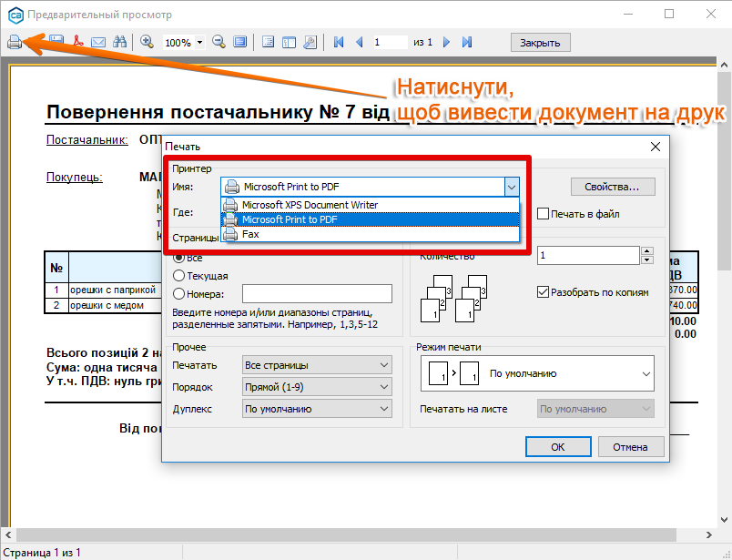The image size is (732, 560).
Task: Uncheck Разобрать по копиям
Action: pos(543,292)
